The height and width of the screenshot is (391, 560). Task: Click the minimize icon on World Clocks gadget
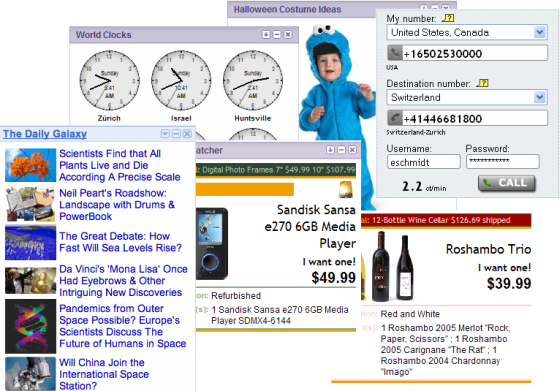pos(277,34)
